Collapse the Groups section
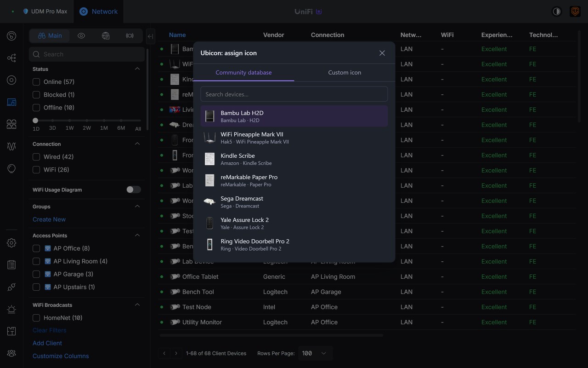 click(137, 207)
